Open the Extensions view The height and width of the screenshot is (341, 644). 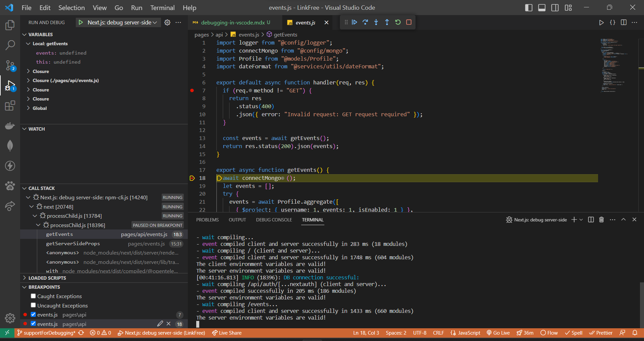(10, 106)
